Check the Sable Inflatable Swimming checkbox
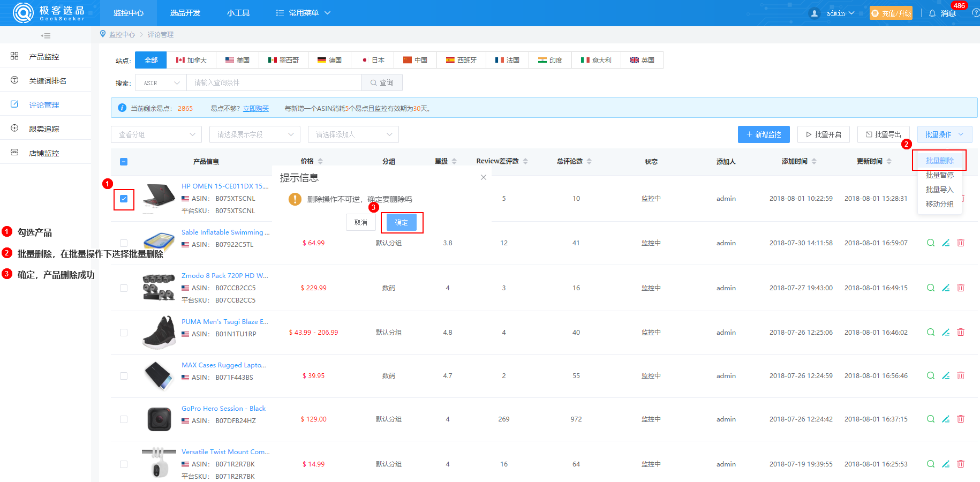The height and width of the screenshot is (482, 980). (x=124, y=243)
